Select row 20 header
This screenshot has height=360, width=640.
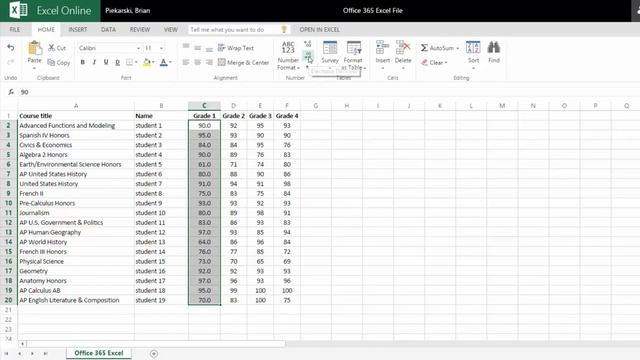pos(9,300)
